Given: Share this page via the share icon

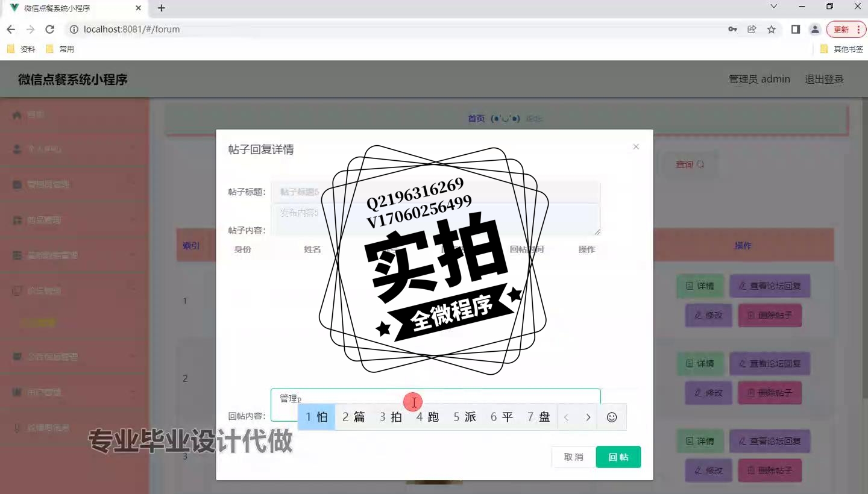Looking at the screenshot, I should point(752,29).
